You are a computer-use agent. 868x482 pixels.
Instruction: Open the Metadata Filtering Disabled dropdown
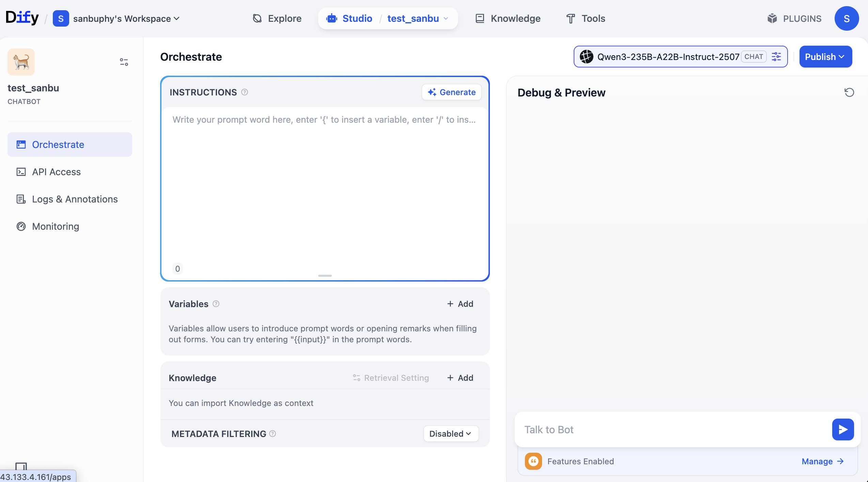(451, 434)
